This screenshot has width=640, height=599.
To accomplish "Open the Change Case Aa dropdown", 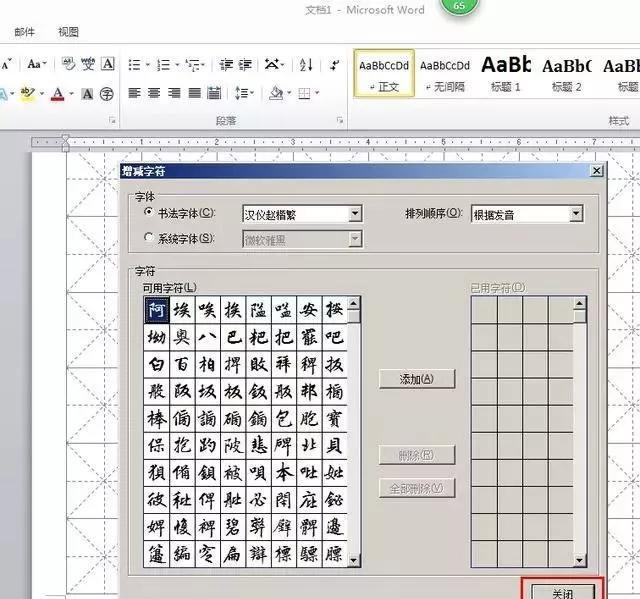I will tap(36, 65).
